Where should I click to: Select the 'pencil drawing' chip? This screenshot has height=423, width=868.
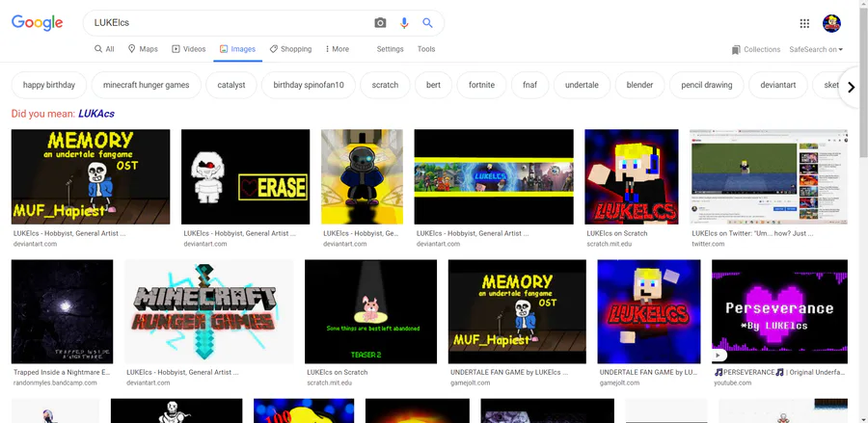pos(707,85)
